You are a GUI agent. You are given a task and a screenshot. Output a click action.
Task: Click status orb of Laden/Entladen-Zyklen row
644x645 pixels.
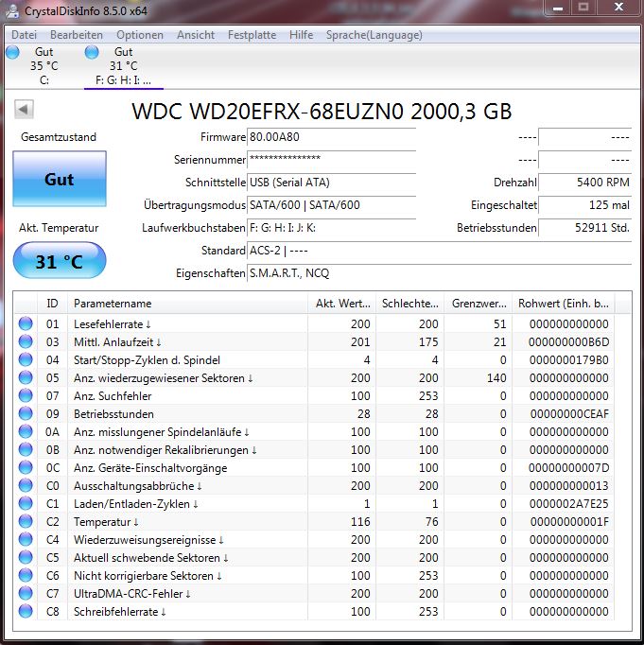click(26, 503)
